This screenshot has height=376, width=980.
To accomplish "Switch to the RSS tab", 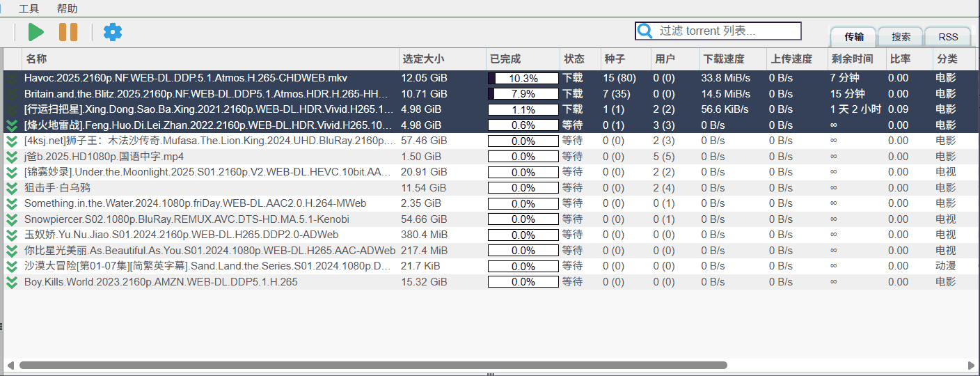I will 948,37.
